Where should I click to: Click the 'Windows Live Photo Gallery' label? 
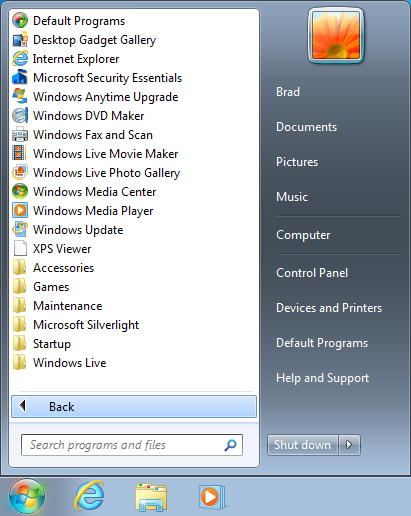106,173
